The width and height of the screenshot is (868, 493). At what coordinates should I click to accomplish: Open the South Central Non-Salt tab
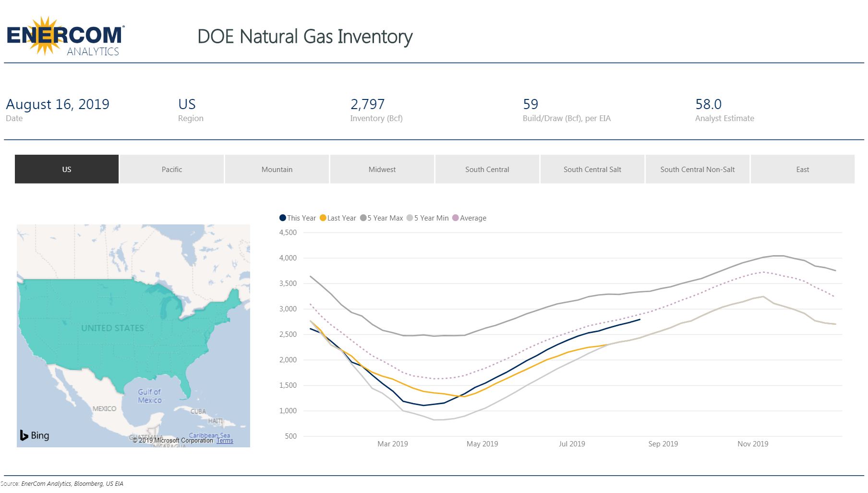click(x=697, y=169)
